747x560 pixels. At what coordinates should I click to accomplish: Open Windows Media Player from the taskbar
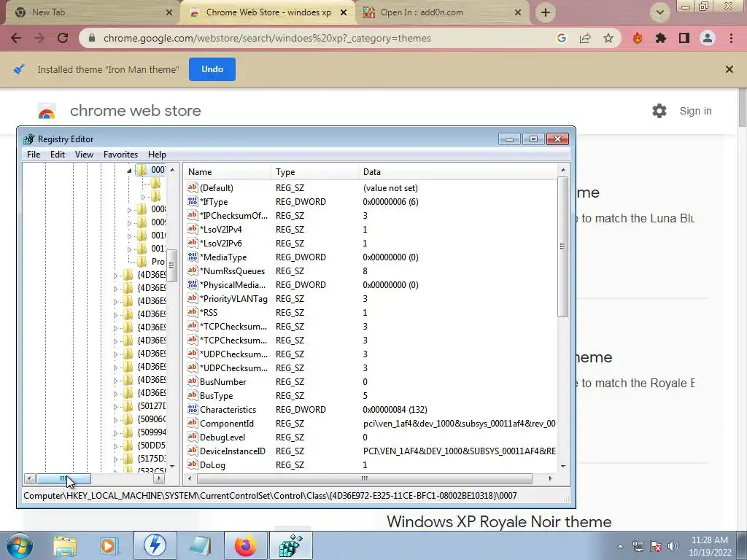109,545
